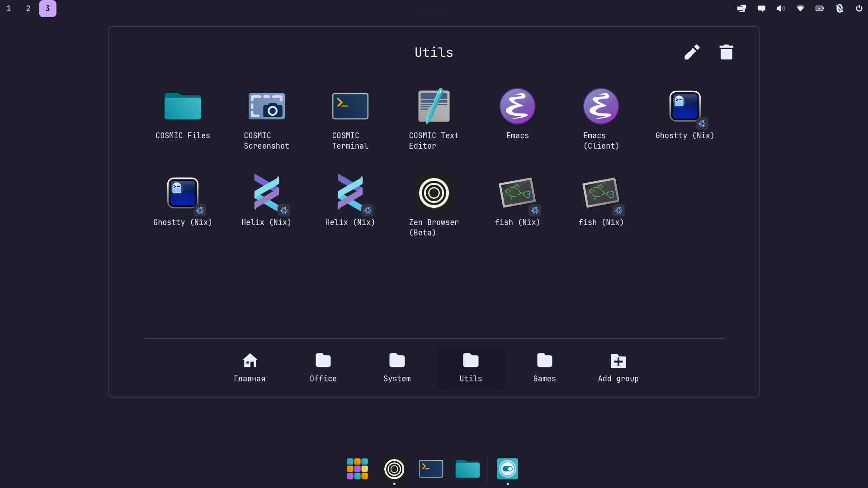868x488 pixels.
Task: Launch COSMIC Screenshot
Action: click(x=266, y=120)
